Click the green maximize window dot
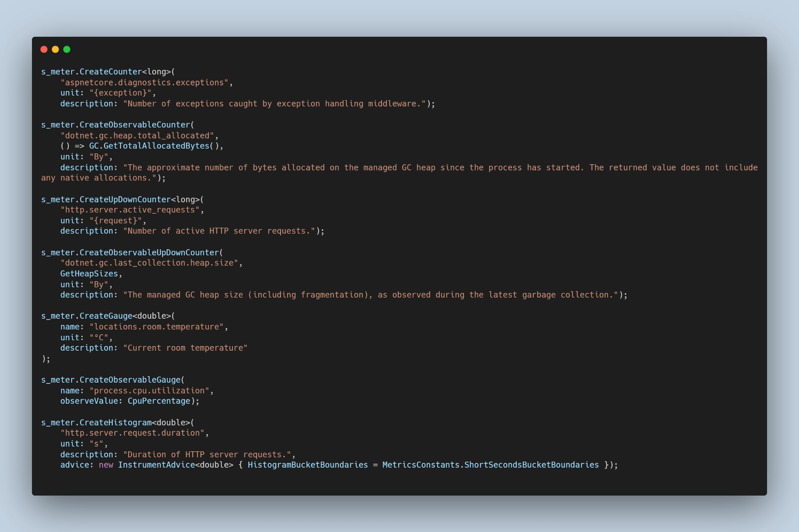The image size is (799, 532). [x=67, y=49]
